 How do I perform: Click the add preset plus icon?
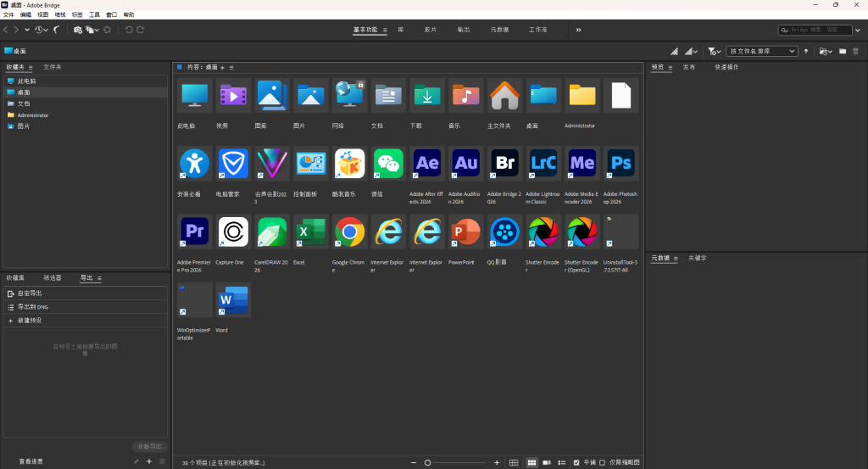149,461
